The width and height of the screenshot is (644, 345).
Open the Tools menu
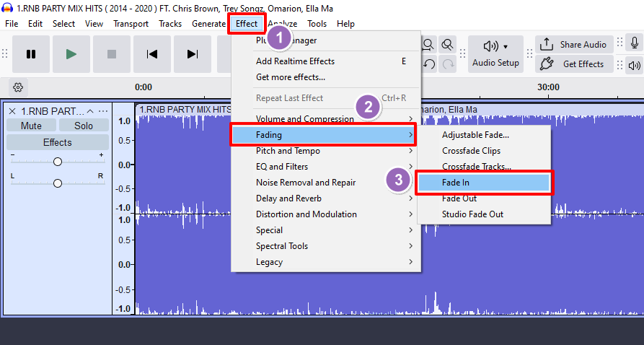[x=317, y=23]
